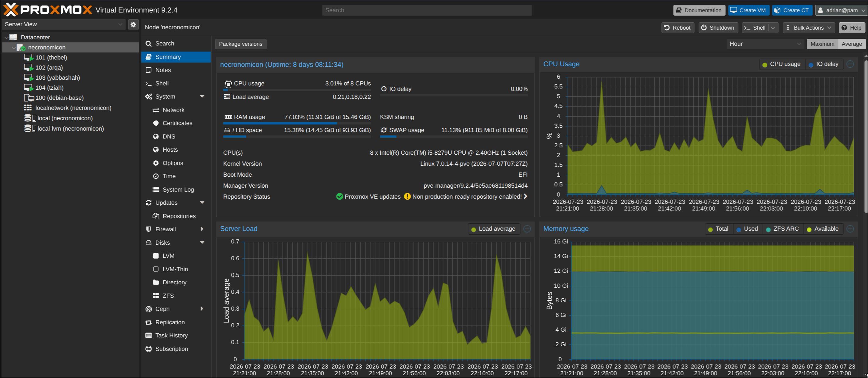Open repository status warning arrow
Viewport: 868px width, 378px height.
[x=525, y=196]
